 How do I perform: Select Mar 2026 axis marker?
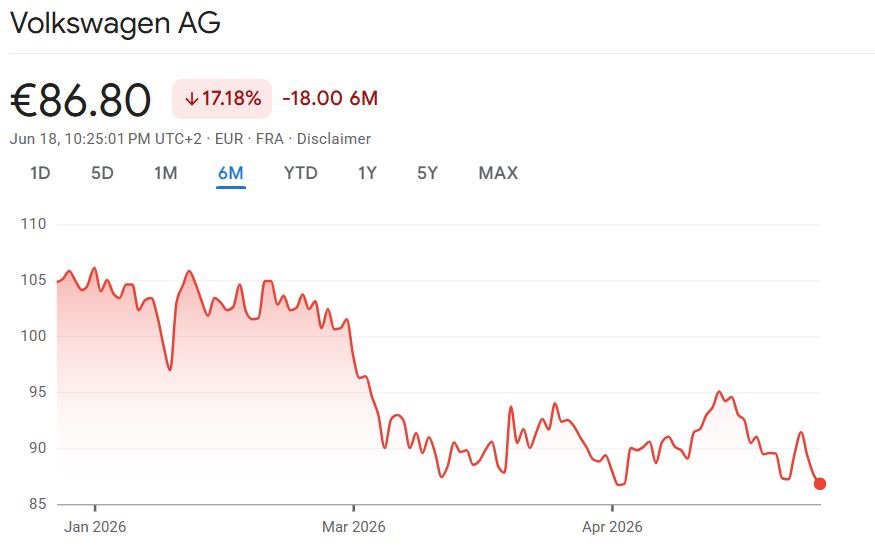pos(354,527)
